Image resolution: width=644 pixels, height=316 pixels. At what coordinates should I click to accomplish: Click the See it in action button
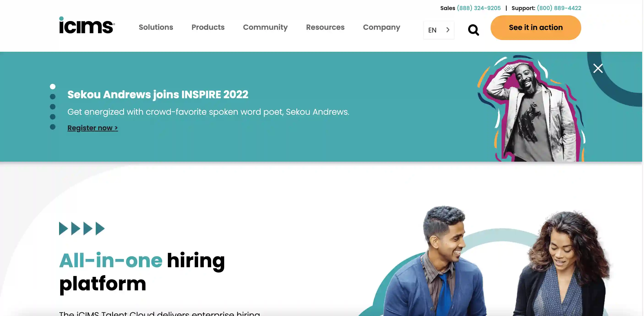click(x=536, y=27)
